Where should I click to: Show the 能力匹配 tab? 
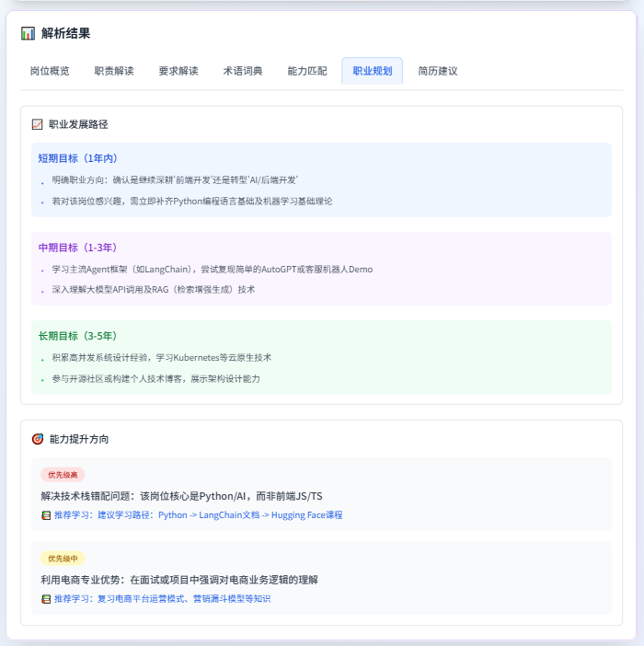[x=307, y=71]
